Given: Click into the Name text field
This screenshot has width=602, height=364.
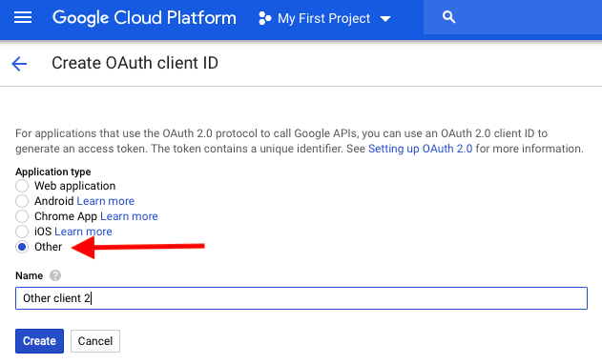Looking at the screenshot, I should [x=301, y=298].
